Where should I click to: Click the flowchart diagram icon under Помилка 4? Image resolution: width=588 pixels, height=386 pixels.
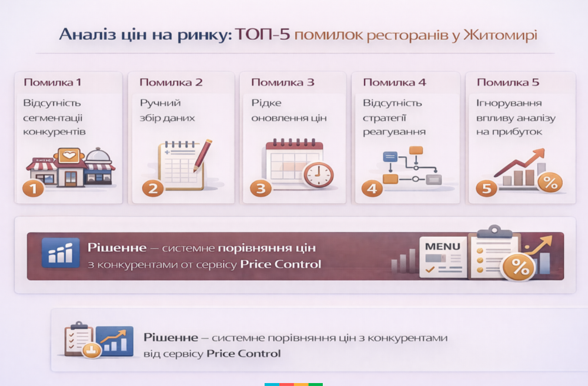coord(412,166)
